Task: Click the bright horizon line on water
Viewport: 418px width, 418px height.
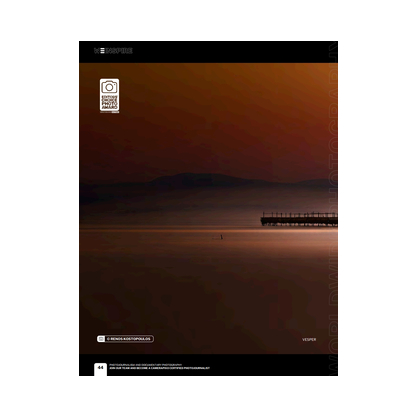Action: pos(208,229)
